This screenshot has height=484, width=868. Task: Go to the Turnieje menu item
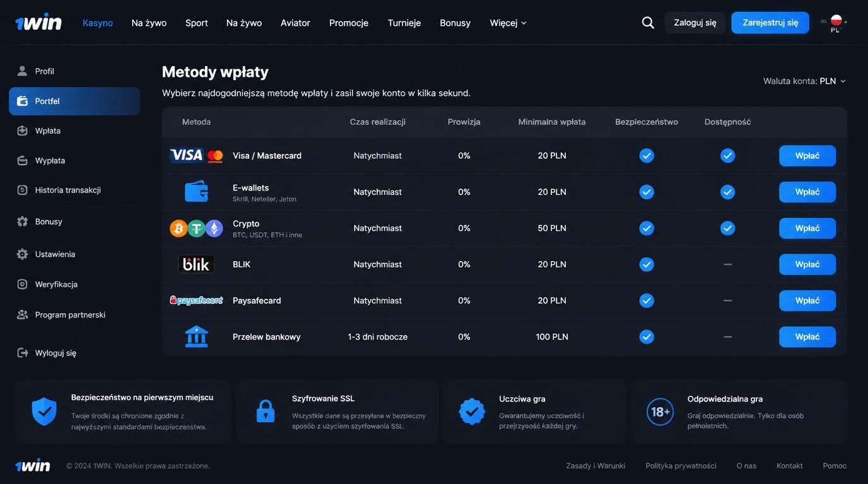tap(404, 23)
